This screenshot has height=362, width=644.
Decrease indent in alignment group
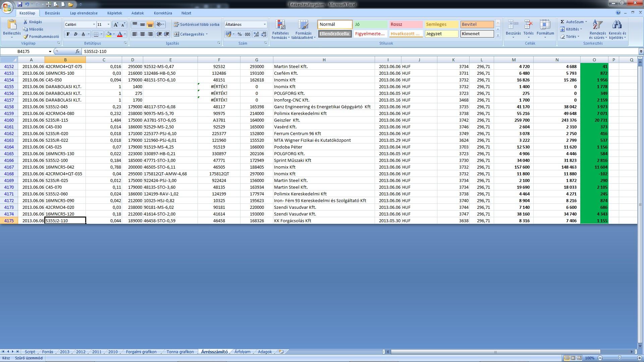tap(159, 34)
